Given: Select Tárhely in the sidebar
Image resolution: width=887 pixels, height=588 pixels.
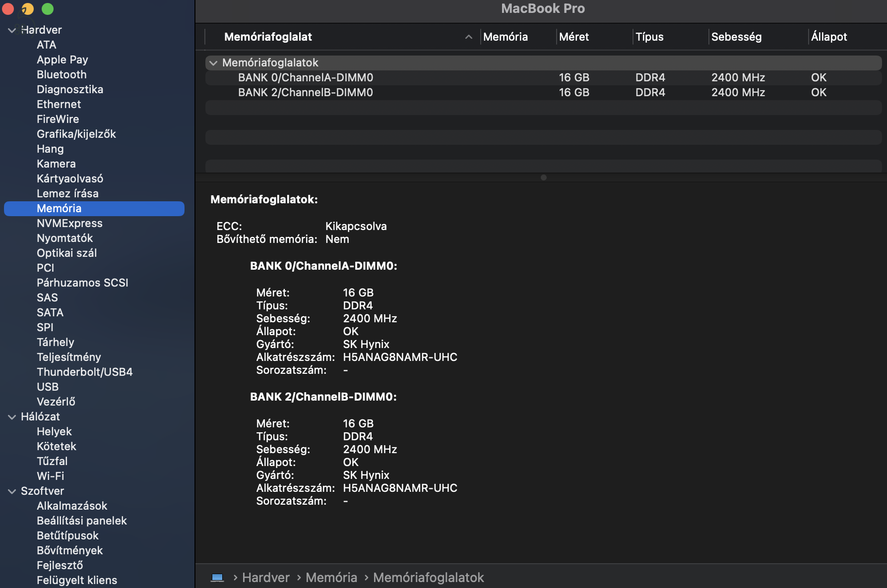Looking at the screenshot, I should [x=56, y=343].
